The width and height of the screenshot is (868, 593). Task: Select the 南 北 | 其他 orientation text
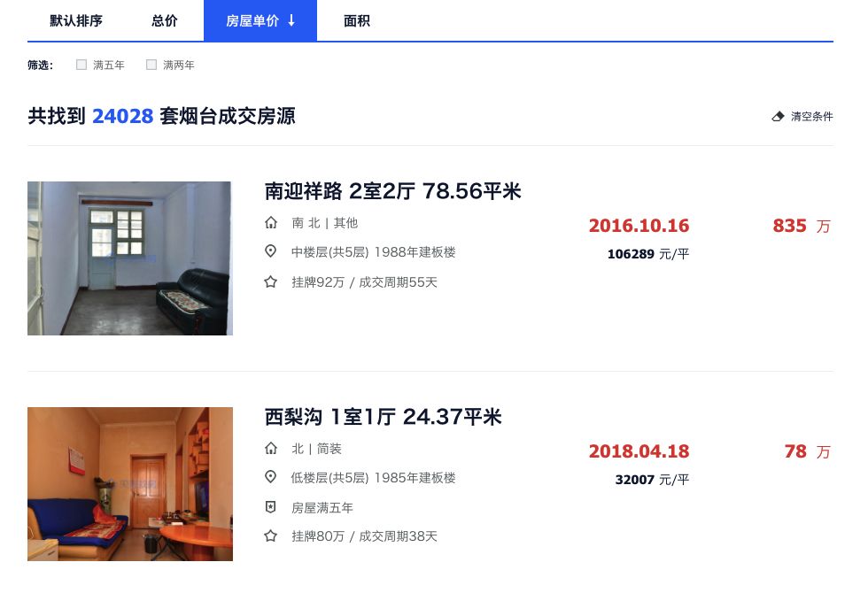(x=325, y=223)
